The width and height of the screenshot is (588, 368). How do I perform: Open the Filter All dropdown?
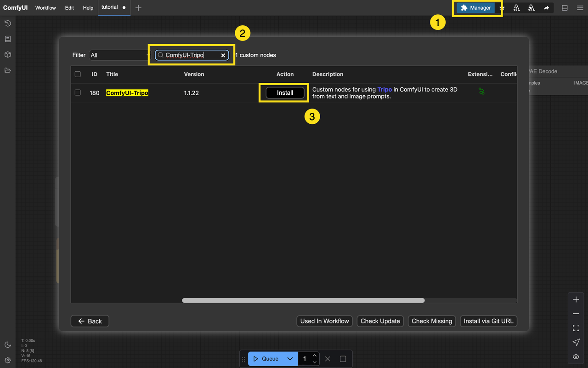pyautogui.click(x=120, y=55)
